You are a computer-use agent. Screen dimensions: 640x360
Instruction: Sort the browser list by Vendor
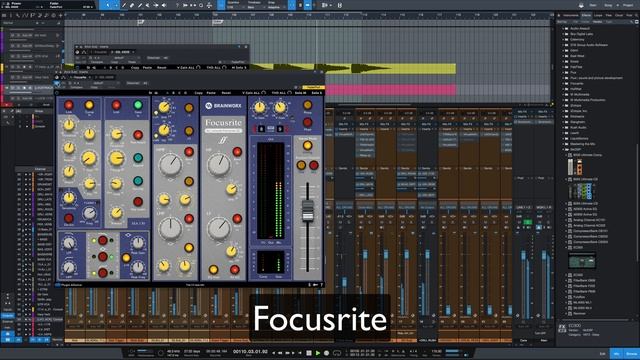tap(598, 22)
